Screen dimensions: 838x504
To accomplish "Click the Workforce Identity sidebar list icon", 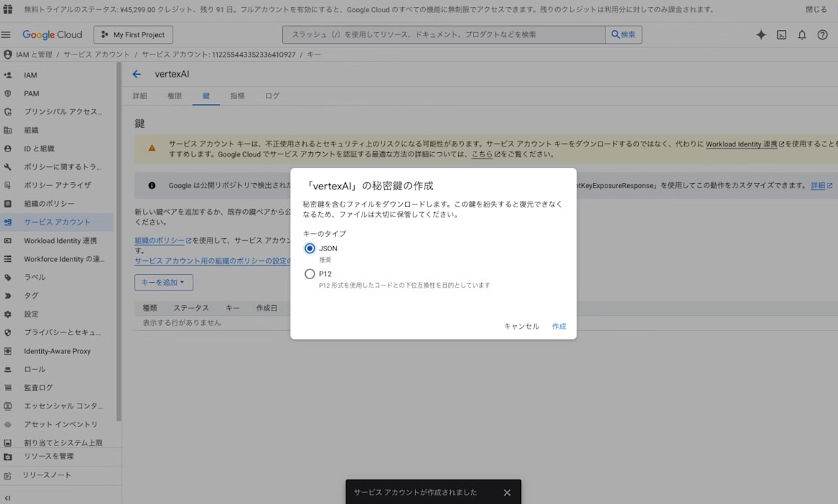I will (x=8, y=259).
